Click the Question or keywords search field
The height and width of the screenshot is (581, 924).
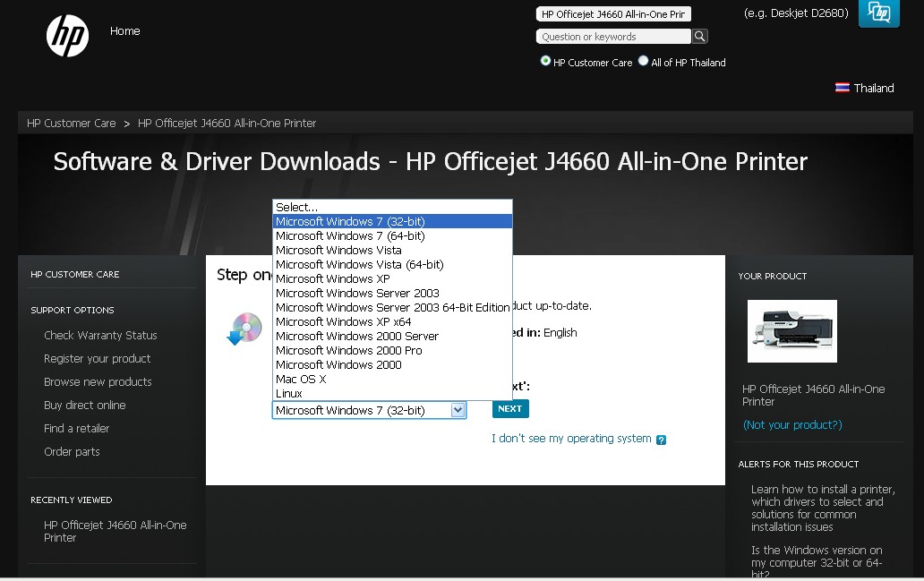tap(613, 37)
